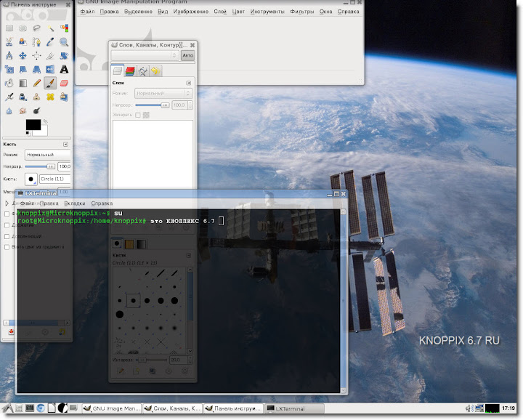Screen dimensions: 523x420
Task: Choose the Pencil tool
Action: tap(36, 84)
